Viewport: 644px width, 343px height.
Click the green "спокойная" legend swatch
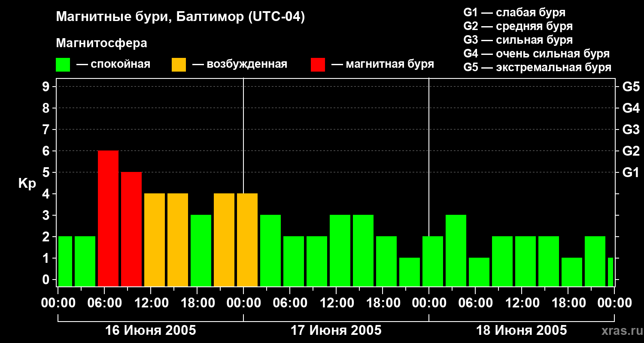point(63,65)
